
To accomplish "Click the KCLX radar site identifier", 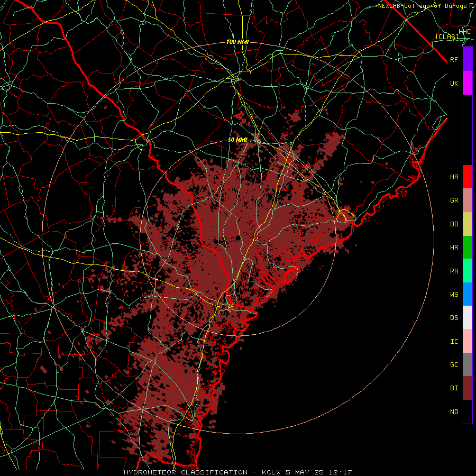I will pyautogui.click(x=271, y=472).
